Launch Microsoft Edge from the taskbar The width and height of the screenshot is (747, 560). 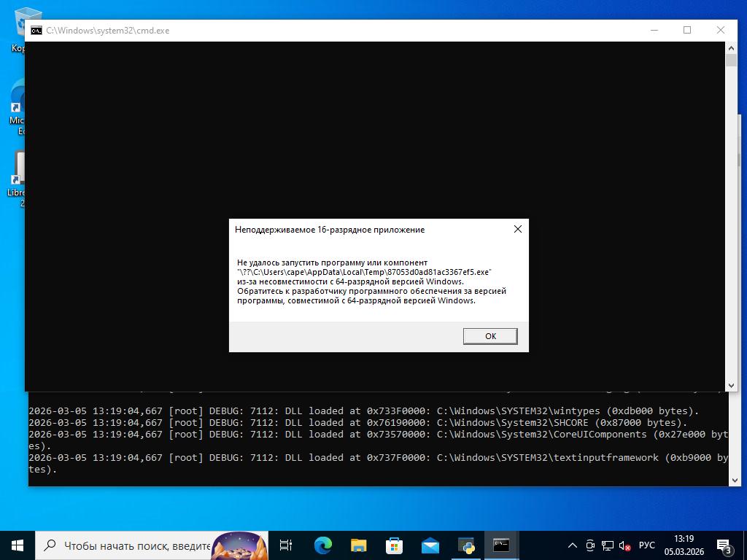tap(322, 545)
